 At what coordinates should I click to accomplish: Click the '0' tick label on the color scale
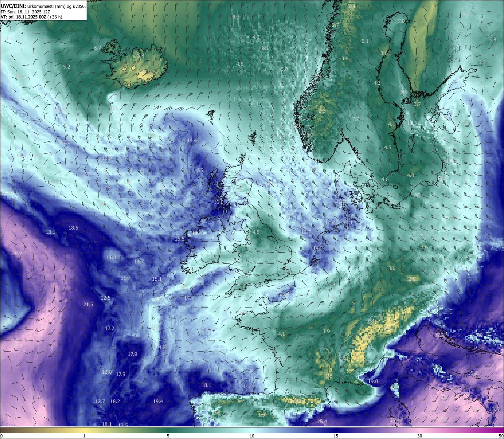pos(2,436)
